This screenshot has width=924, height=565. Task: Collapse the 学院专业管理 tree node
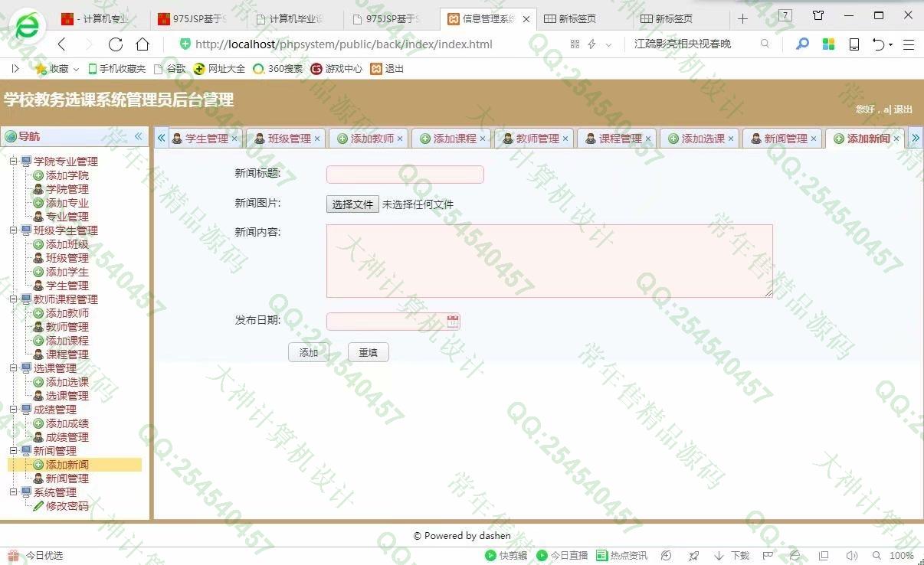[14, 162]
